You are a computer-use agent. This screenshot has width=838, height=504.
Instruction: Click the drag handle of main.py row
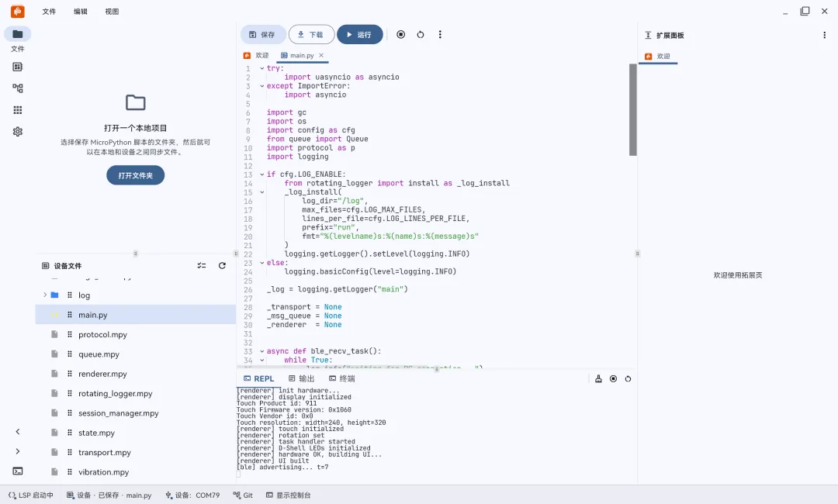[x=70, y=315]
